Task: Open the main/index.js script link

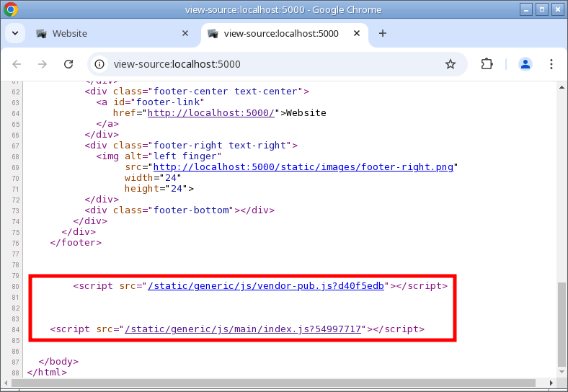Action: click(243, 329)
